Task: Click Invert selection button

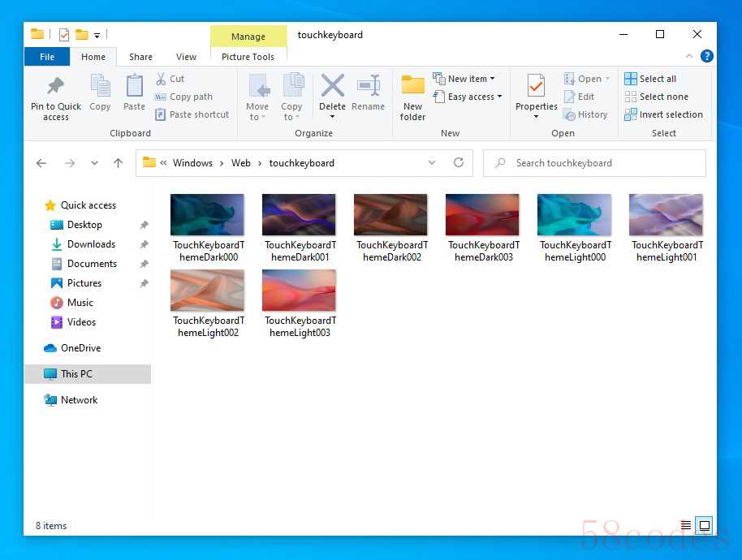Action: 663,114
